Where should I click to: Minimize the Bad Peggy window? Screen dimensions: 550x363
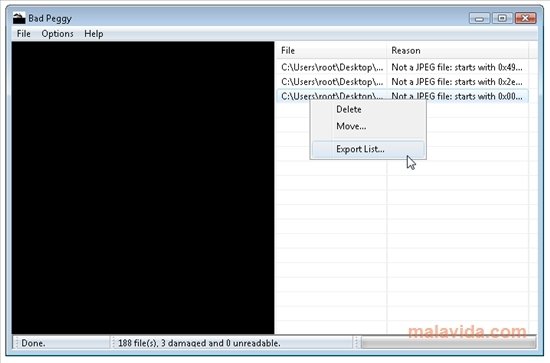click(479, 18)
